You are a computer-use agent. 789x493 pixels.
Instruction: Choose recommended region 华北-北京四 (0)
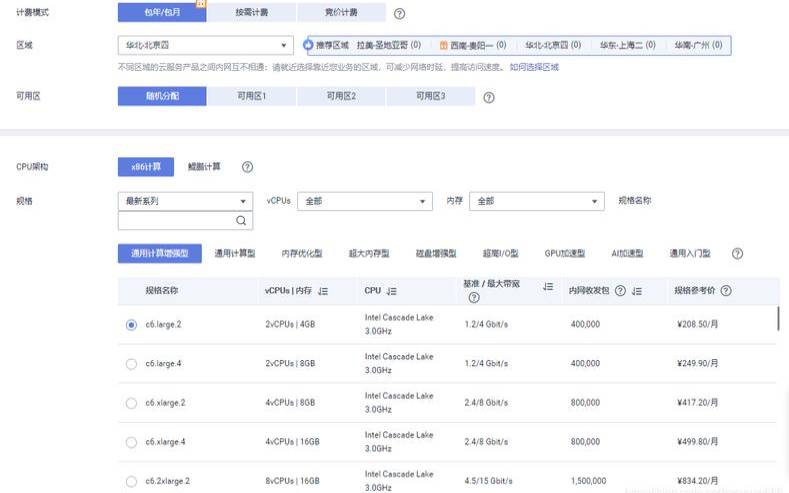coord(553,45)
